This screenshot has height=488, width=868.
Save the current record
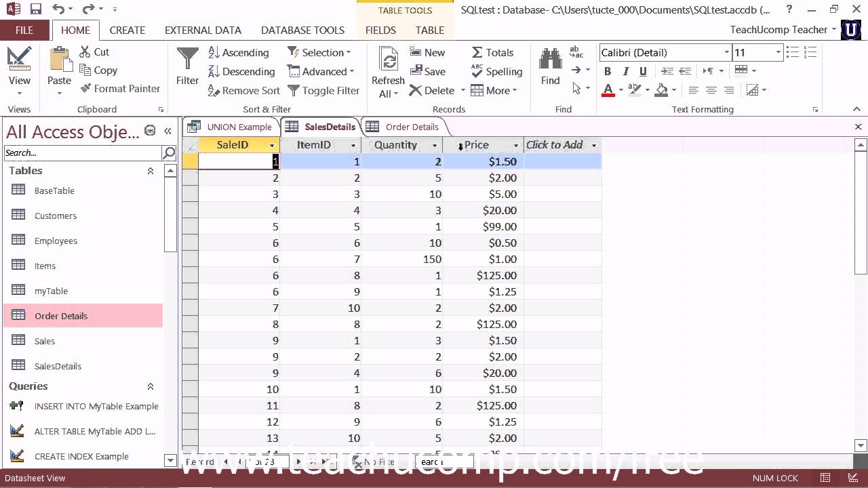point(427,72)
